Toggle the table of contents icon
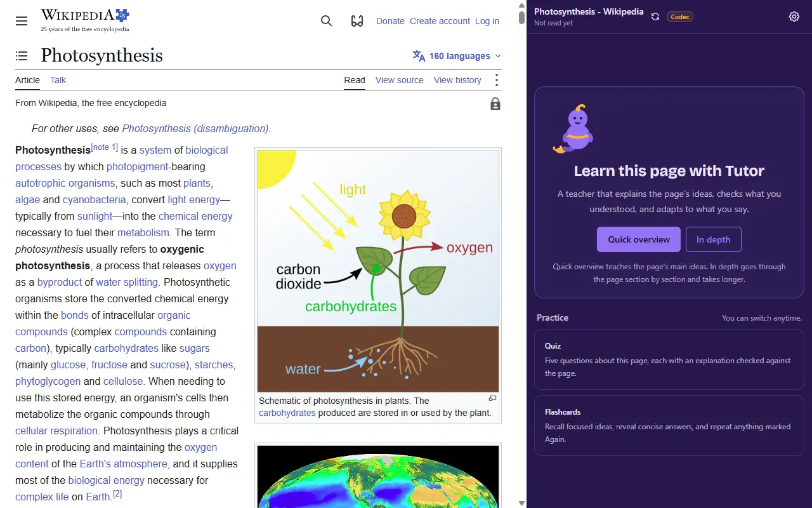The height and width of the screenshot is (508, 812). click(x=22, y=56)
